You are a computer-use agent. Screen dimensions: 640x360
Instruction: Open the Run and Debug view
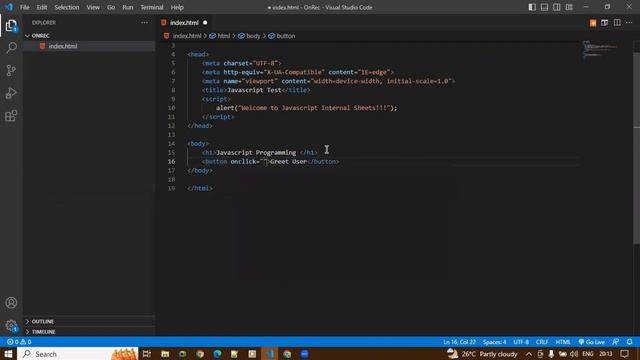click(x=11, y=93)
